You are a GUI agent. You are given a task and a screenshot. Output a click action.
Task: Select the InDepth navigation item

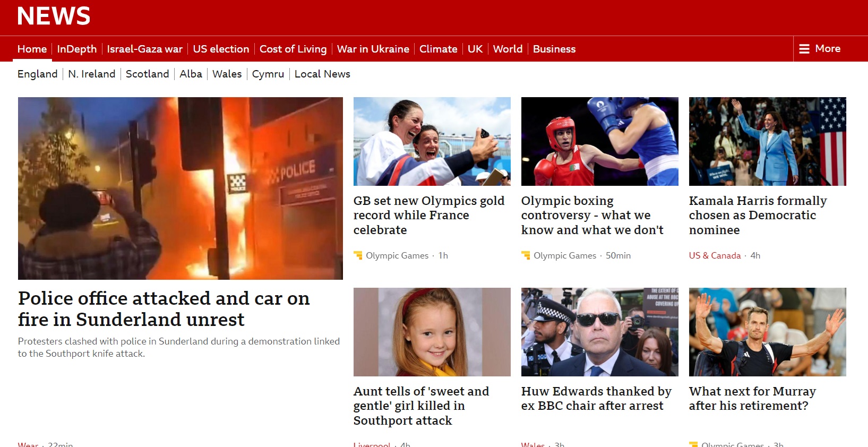(77, 49)
